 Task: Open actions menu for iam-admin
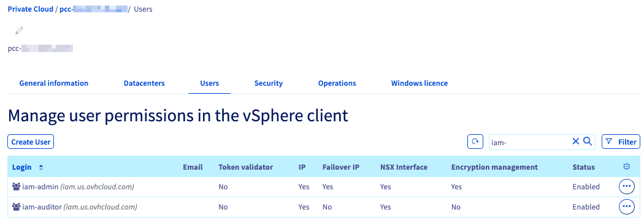pos(626,186)
